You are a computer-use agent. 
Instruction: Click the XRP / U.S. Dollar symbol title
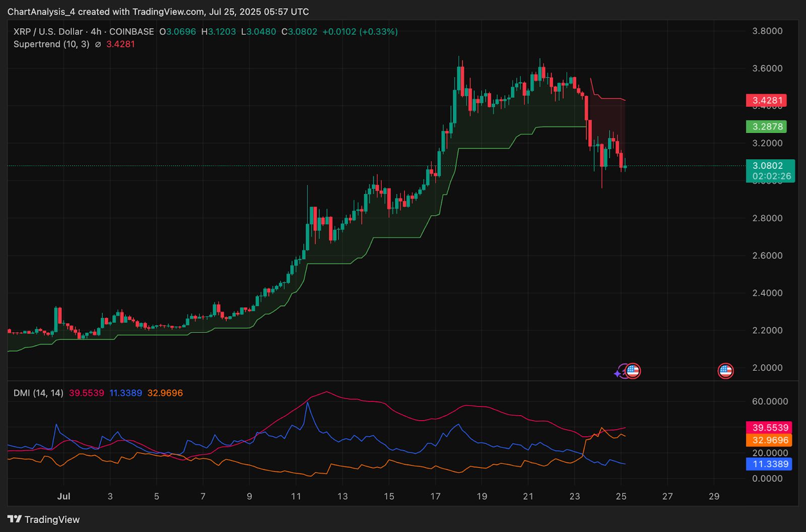point(48,32)
